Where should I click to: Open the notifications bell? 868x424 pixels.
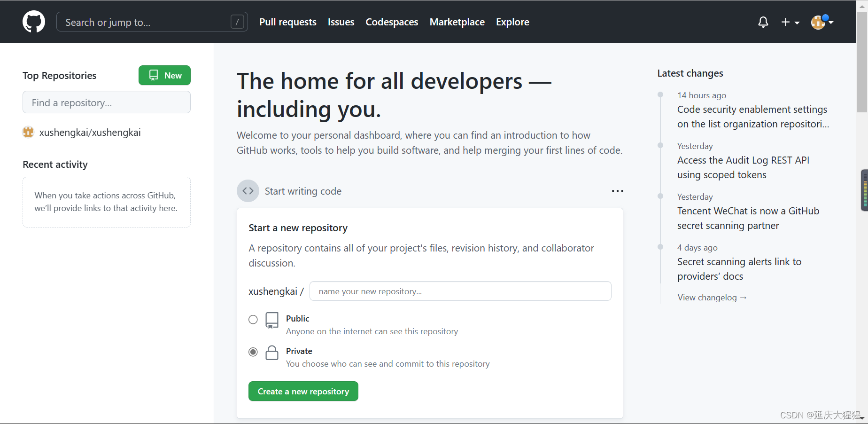tap(763, 22)
